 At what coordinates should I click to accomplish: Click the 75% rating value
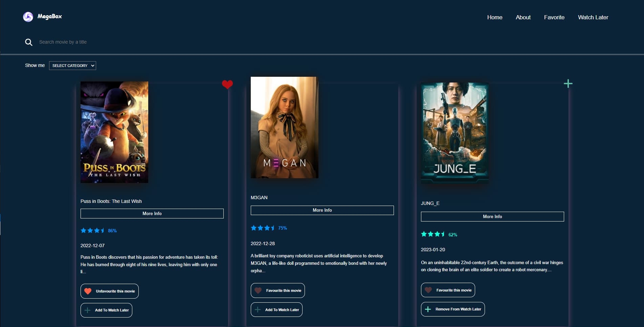pyautogui.click(x=283, y=228)
